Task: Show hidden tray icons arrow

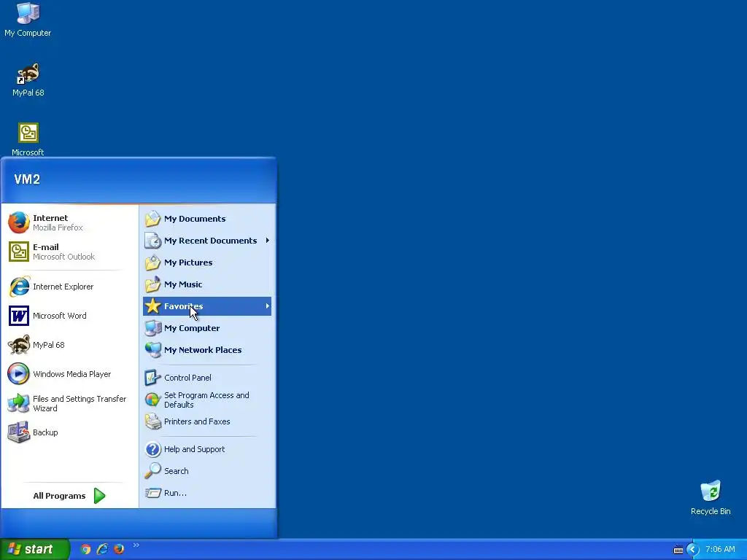Action: (692, 550)
